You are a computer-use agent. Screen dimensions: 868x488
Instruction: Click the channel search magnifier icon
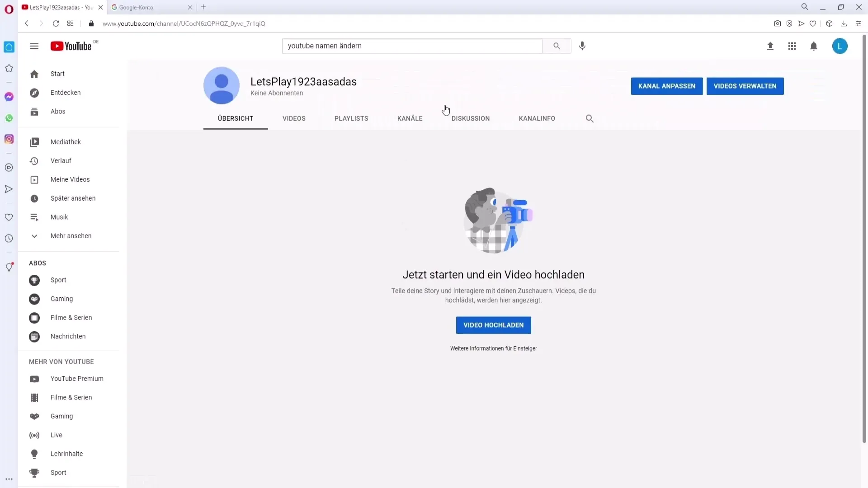click(590, 118)
